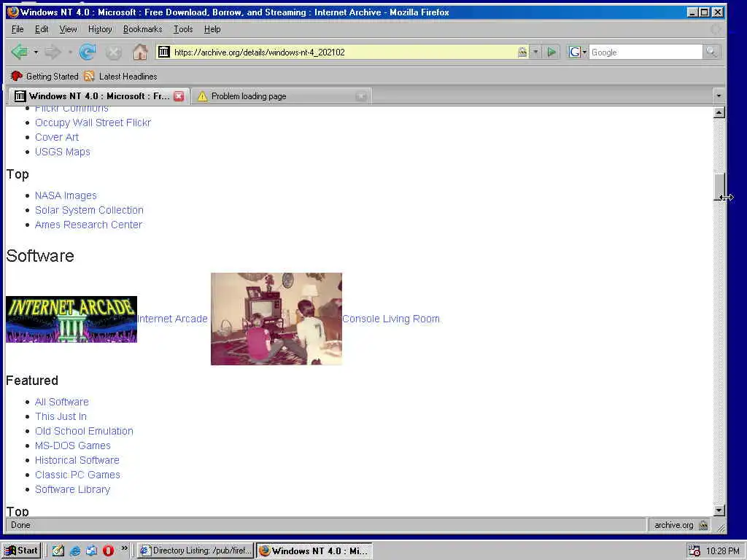Open the MS-DOS Games link
747x560 pixels.
pyautogui.click(x=73, y=446)
